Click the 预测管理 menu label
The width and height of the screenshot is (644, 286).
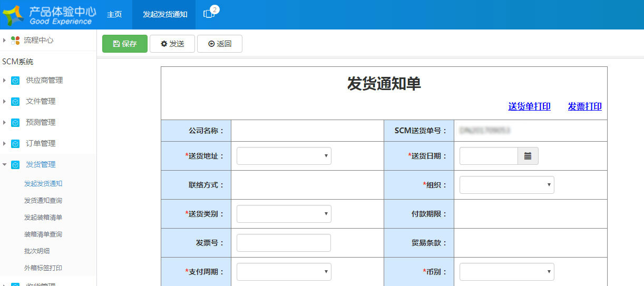tap(41, 122)
